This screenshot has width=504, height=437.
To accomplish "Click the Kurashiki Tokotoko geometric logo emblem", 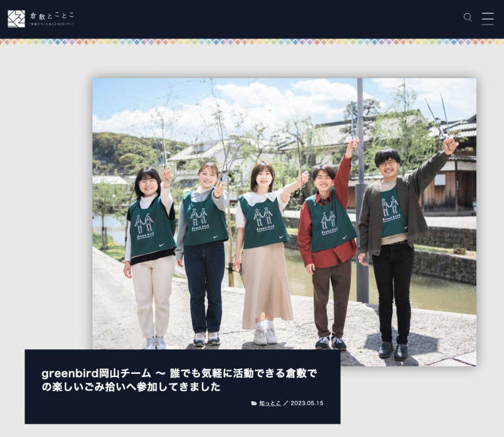I will click(16, 19).
